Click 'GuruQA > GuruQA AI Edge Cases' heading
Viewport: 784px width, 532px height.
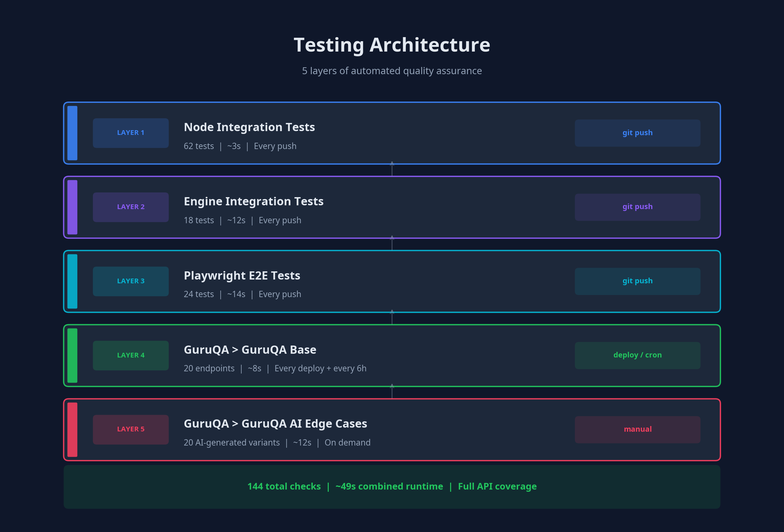(x=275, y=424)
